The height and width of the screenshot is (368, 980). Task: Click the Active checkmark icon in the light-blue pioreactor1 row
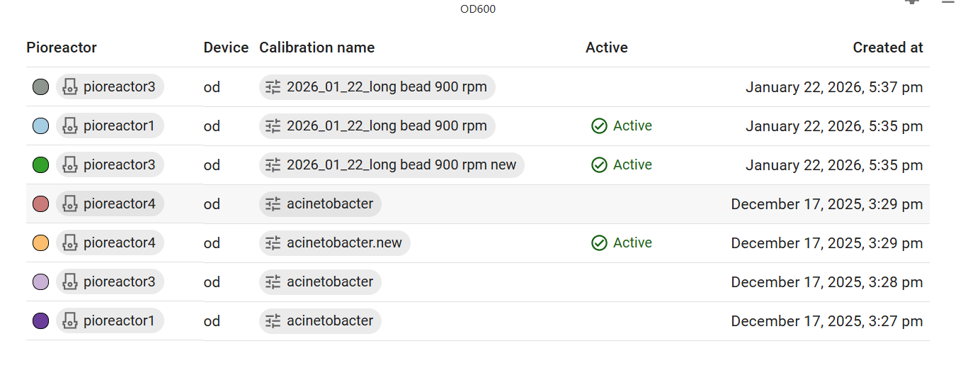coord(599,126)
